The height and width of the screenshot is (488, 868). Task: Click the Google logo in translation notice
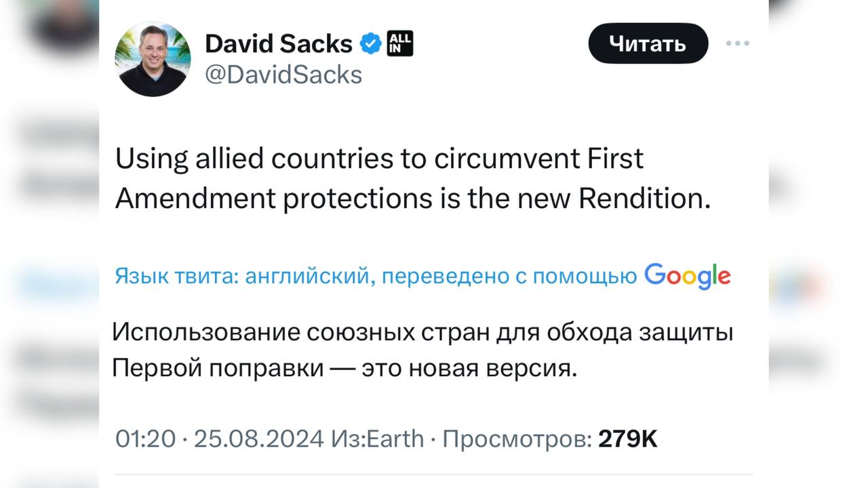(x=687, y=276)
